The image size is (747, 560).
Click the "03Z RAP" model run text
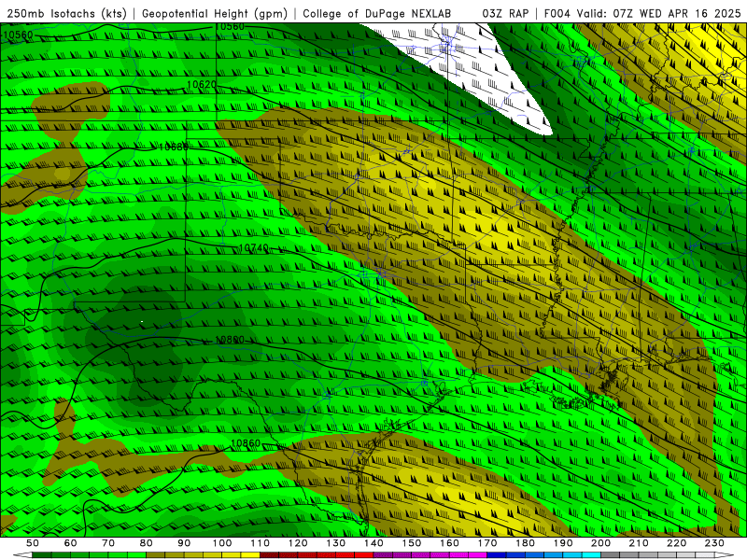click(505, 13)
